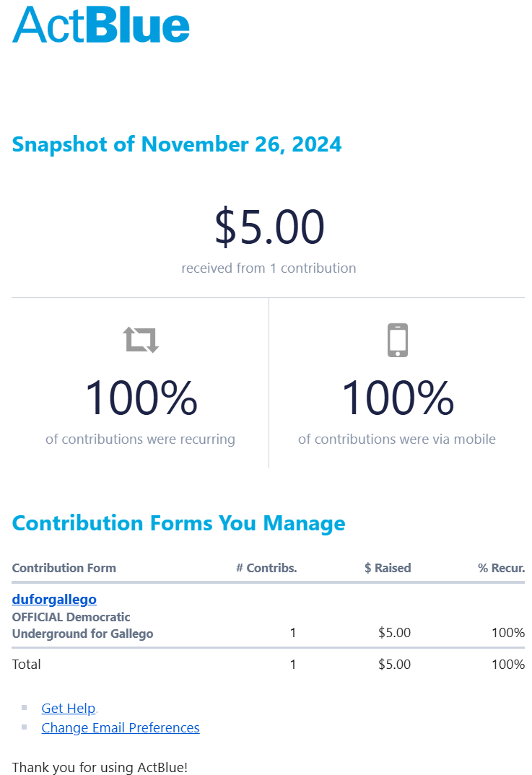Open the duforgallego contribution form link
Image resolution: width=532 pixels, height=775 pixels.
54,599
